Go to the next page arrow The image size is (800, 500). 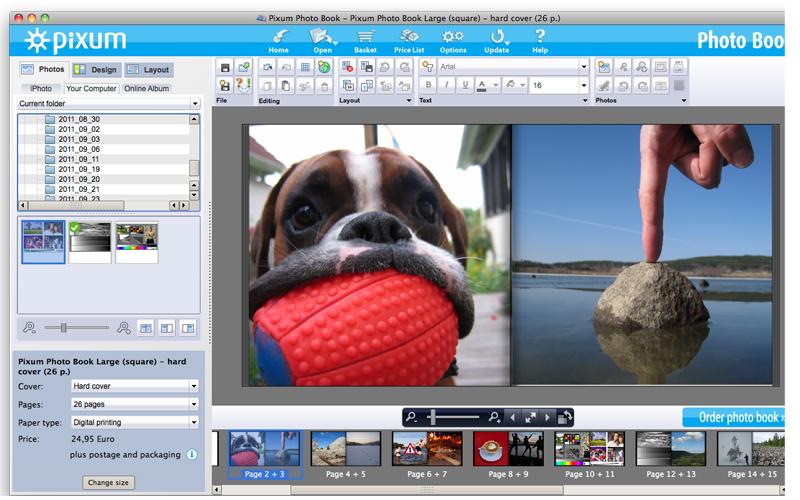tap(547, 417)
